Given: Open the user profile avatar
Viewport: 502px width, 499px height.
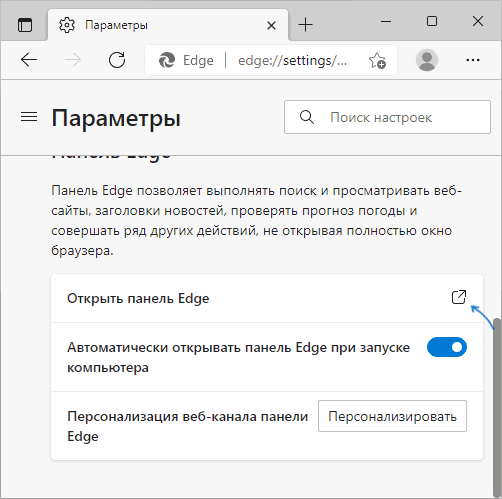Looking at the screenshot, I should pos(427,60).
